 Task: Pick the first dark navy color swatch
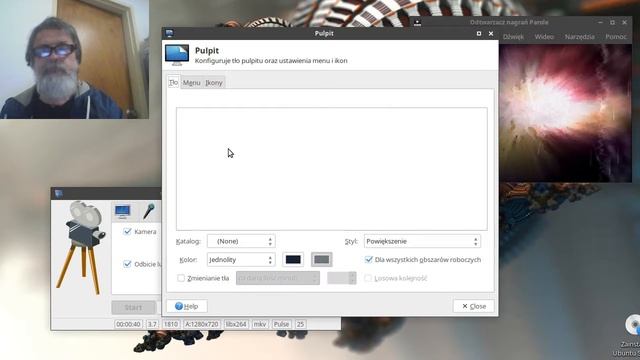point(293,260)
